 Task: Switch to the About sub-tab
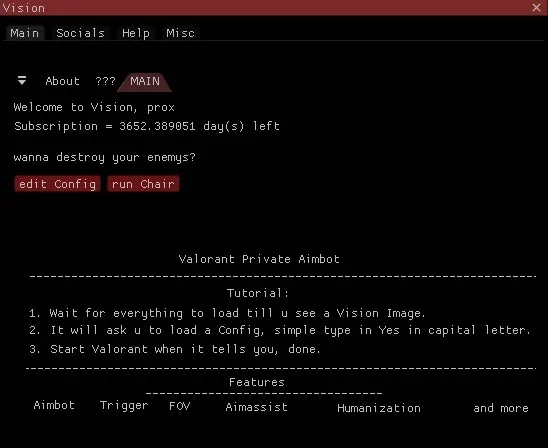tap(63, 81)
